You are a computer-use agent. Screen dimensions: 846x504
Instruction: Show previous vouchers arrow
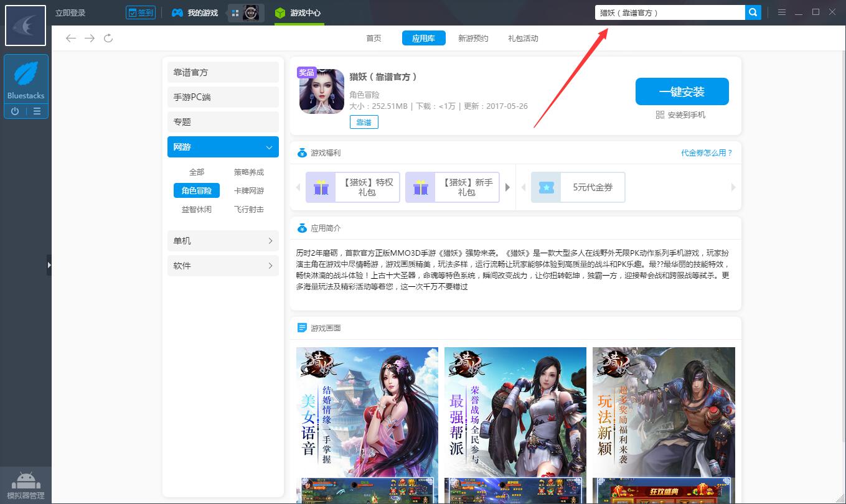(524, 187)
